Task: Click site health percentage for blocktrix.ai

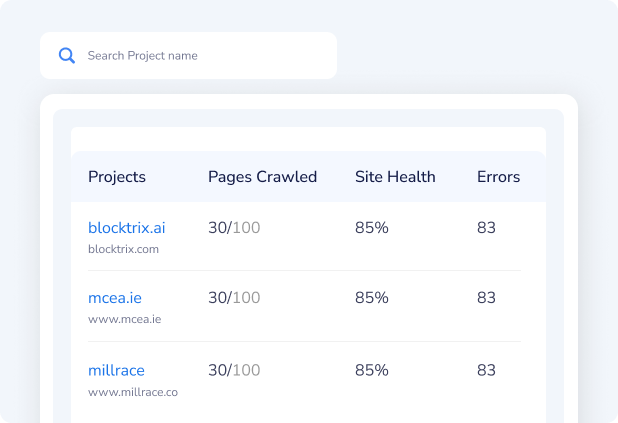Action: pyautogui.click(x=371, y=228)
